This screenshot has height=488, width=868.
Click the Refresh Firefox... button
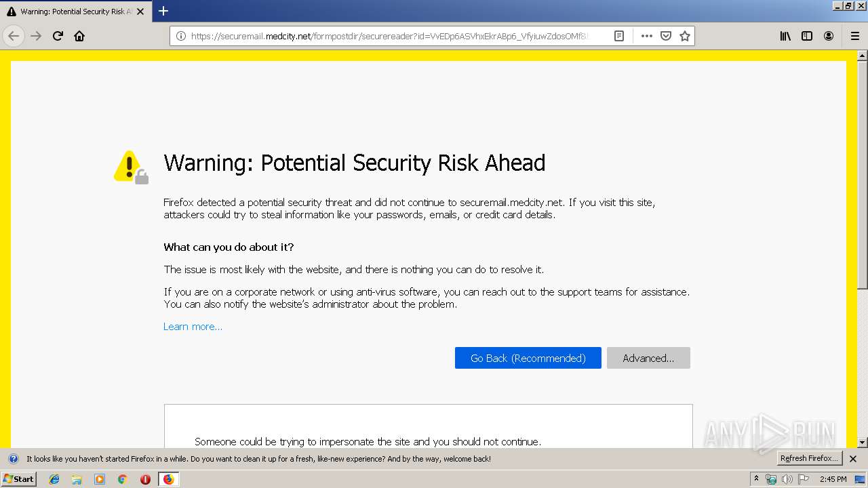(x=809, y=458)
